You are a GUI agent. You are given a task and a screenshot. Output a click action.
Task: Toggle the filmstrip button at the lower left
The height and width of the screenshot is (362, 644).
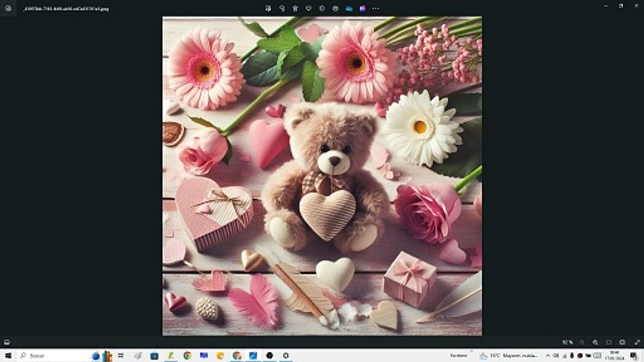click(x=7, y=342)
